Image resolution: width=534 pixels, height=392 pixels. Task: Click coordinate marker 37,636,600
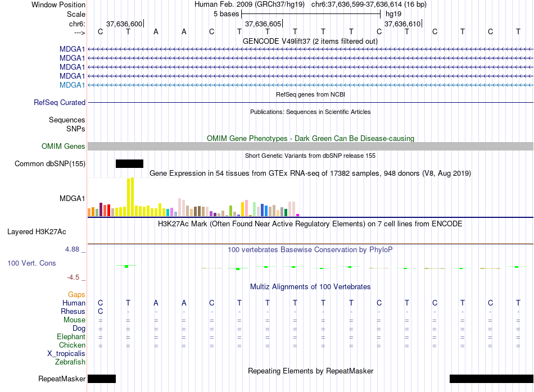pos(124,24)
